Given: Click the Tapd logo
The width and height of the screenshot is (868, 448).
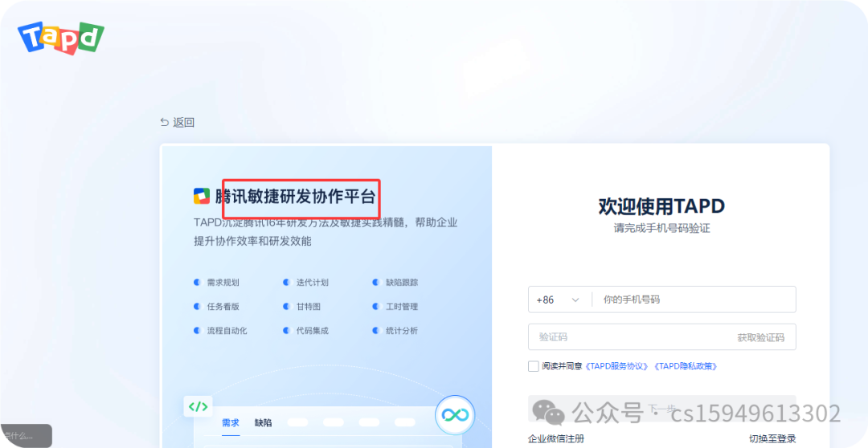Looking at the screenshot, I should [60, 38].
